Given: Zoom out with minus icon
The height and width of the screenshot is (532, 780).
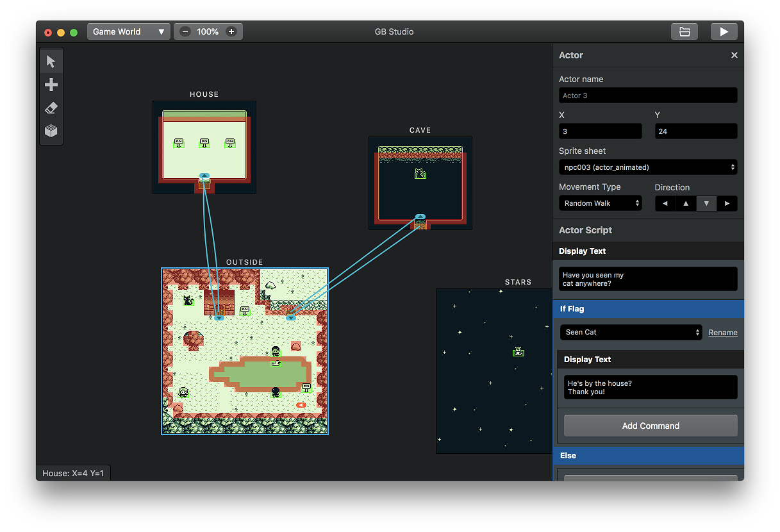Looking at the screenshot, I should coord(185,31).
